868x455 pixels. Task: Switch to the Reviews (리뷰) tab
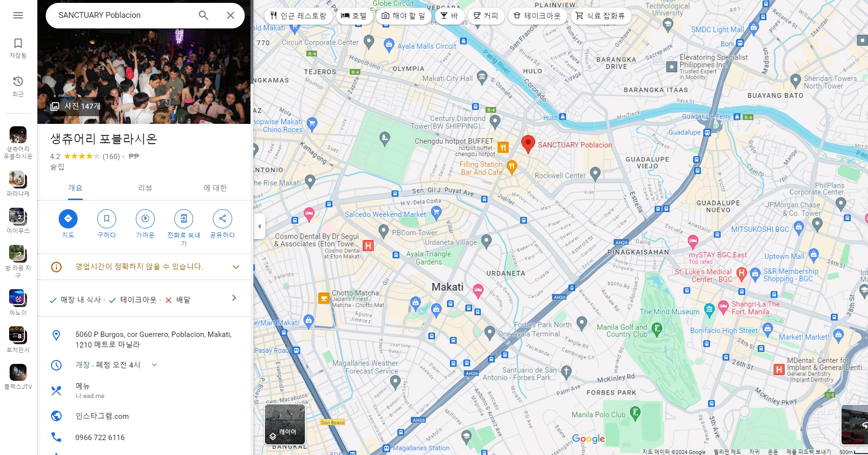coord(145,188)
